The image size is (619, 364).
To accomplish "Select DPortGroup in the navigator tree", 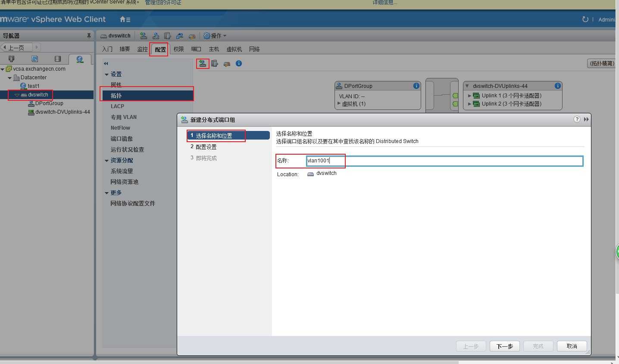I will [x=49, y=103].
